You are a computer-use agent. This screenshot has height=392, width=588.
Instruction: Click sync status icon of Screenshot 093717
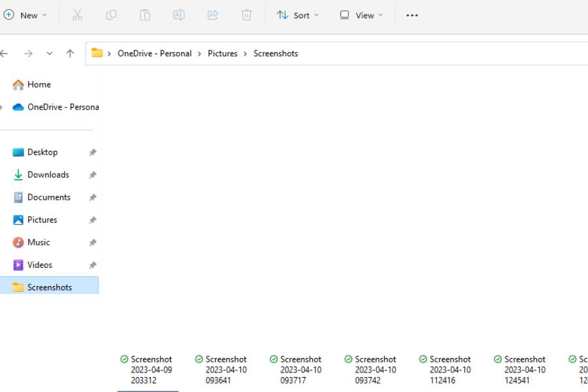tap(273, 359)
